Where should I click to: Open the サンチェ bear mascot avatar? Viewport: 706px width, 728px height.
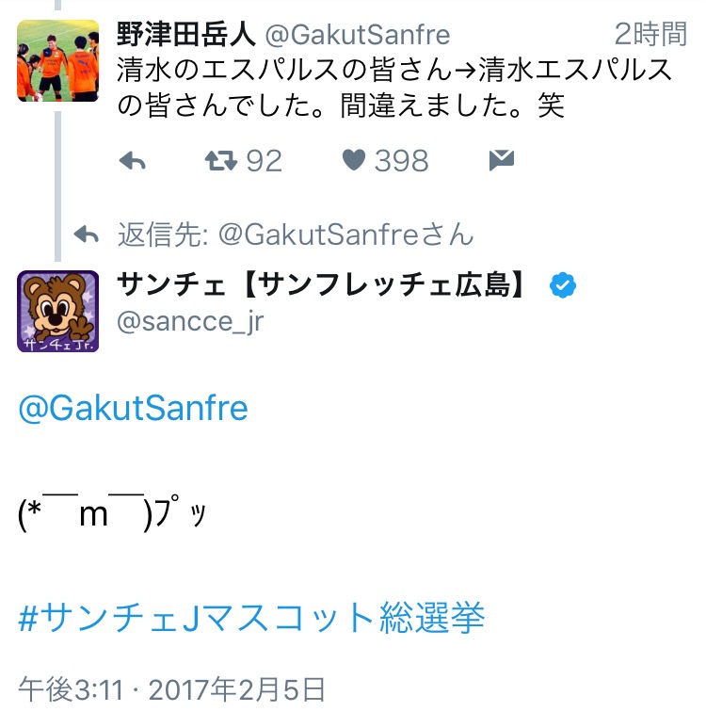tap(57, 311)
